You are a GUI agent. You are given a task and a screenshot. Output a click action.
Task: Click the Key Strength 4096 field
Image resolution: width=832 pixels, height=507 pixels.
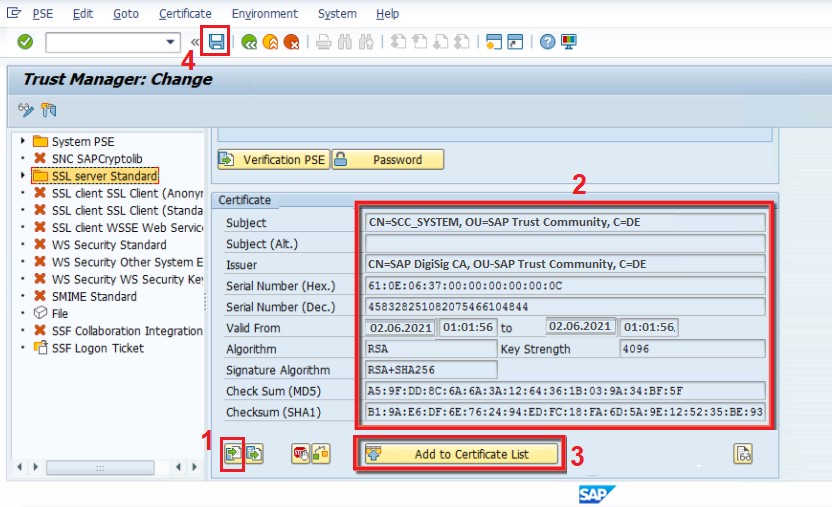(692, 349)
